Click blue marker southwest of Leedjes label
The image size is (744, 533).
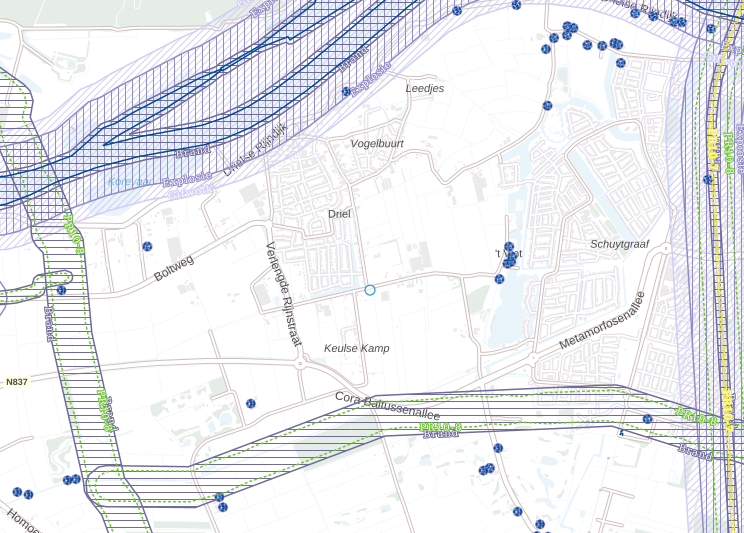click(346, 92)
